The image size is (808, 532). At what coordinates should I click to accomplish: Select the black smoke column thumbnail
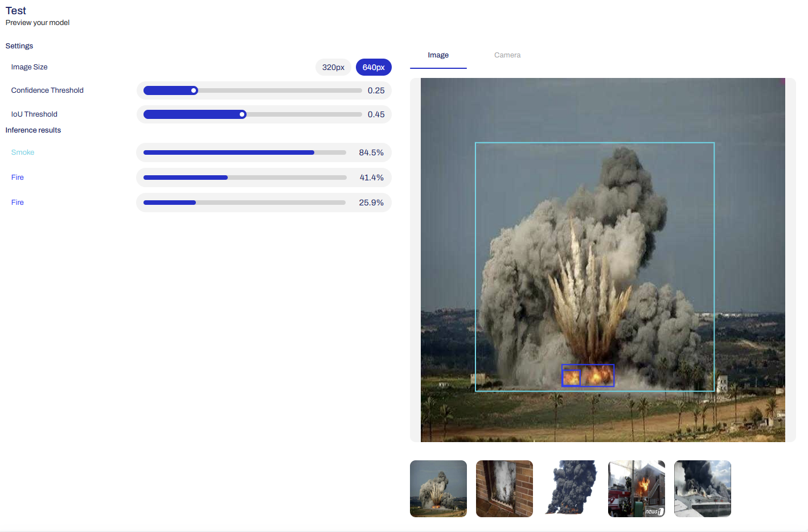pos(571,489)
